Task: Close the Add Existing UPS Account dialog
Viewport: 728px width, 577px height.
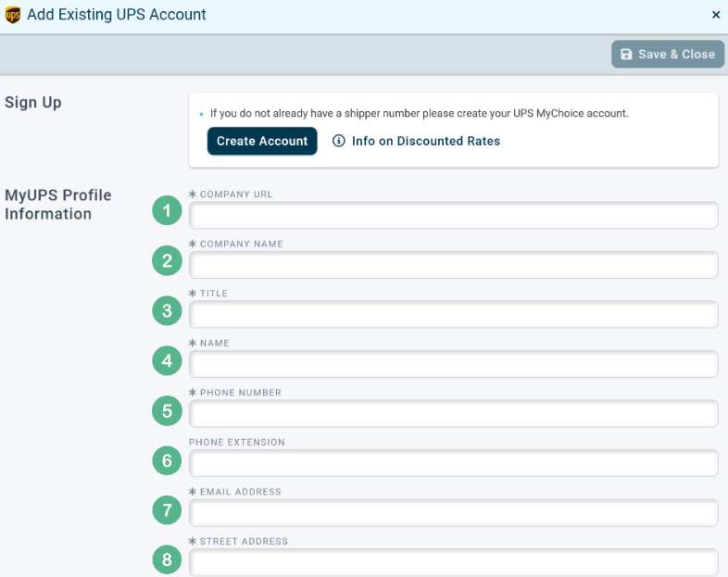Action: pos(716,15)
